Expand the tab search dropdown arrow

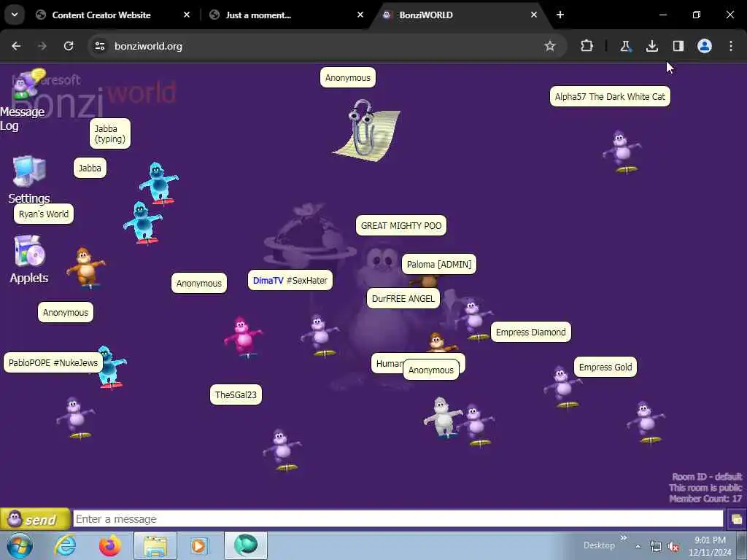coord(15,15)
